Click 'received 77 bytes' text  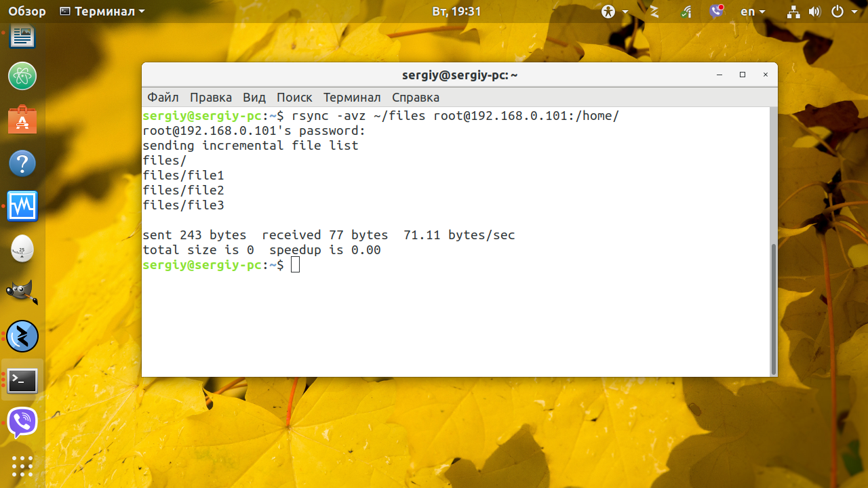(x=325, y=235)
